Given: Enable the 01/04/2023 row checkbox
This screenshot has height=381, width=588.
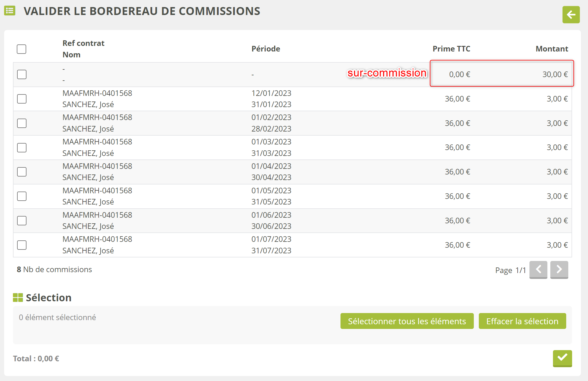Looking at the screenshot, I should (22, 172).
